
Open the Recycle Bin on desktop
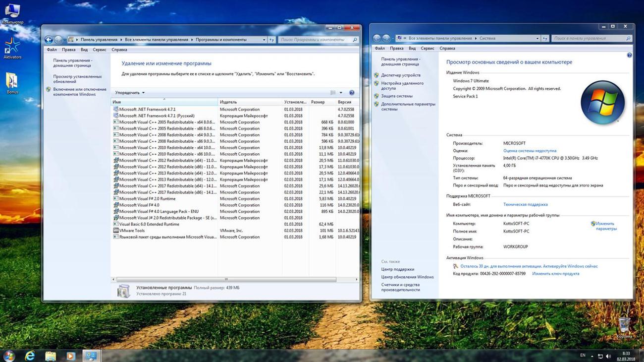[x=624, y=325]
